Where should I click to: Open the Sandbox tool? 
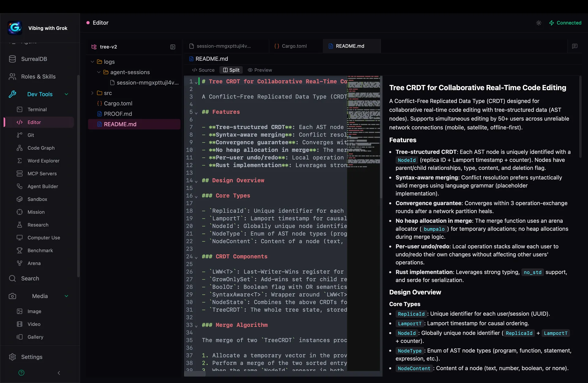click(37, 199)
